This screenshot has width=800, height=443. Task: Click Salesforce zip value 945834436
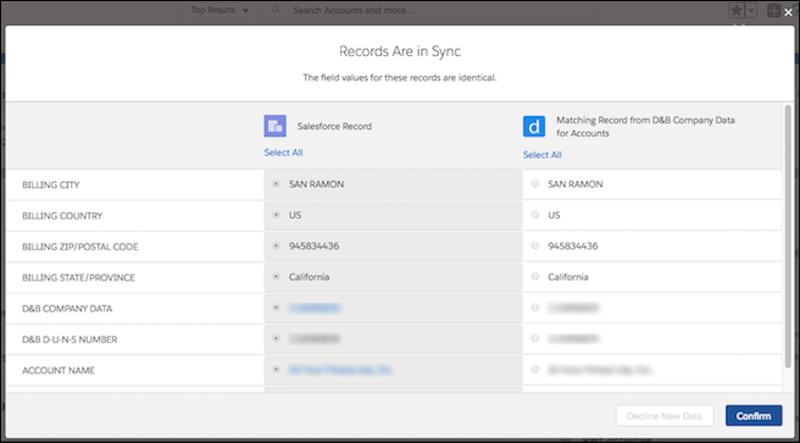coord(314,246)
